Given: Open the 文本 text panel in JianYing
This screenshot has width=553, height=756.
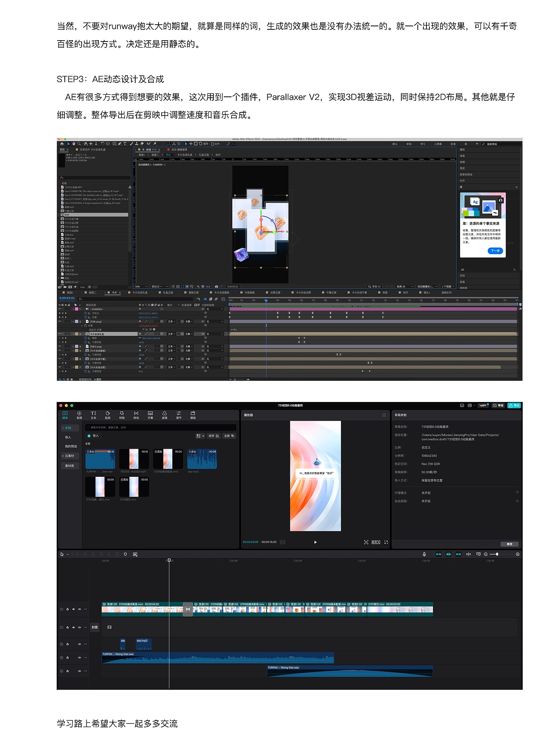Looking at the screenshot, I should tap(93, 415).
